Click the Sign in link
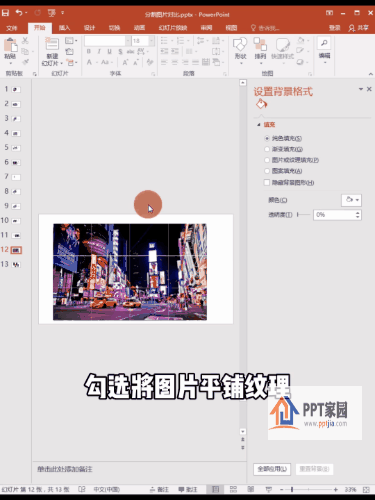The height and width of the screenshot is (500, 375). (334, 28)
